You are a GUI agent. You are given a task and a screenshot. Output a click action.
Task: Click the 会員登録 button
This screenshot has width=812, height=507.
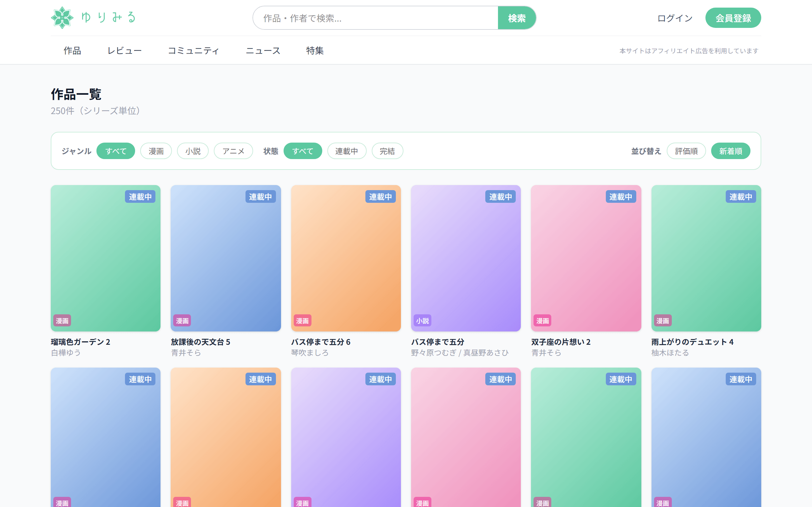click(x=733, y=18)
